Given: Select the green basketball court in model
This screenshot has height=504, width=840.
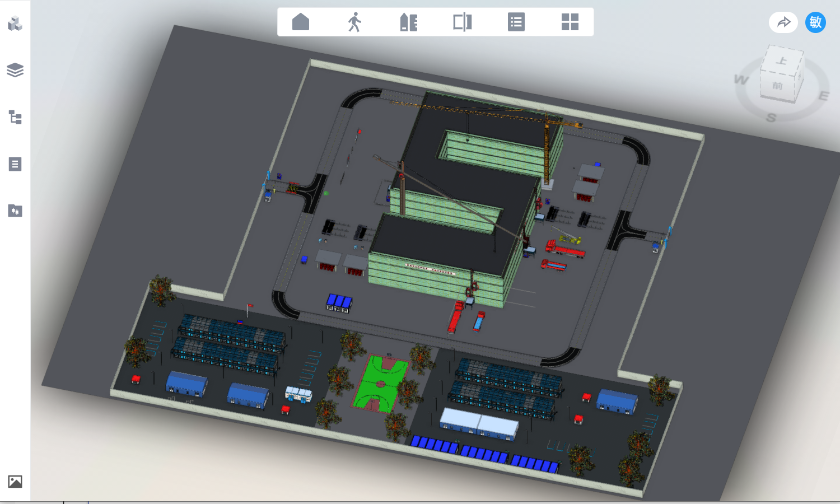Looking at the screenshot, I should [x=381, y=384].
